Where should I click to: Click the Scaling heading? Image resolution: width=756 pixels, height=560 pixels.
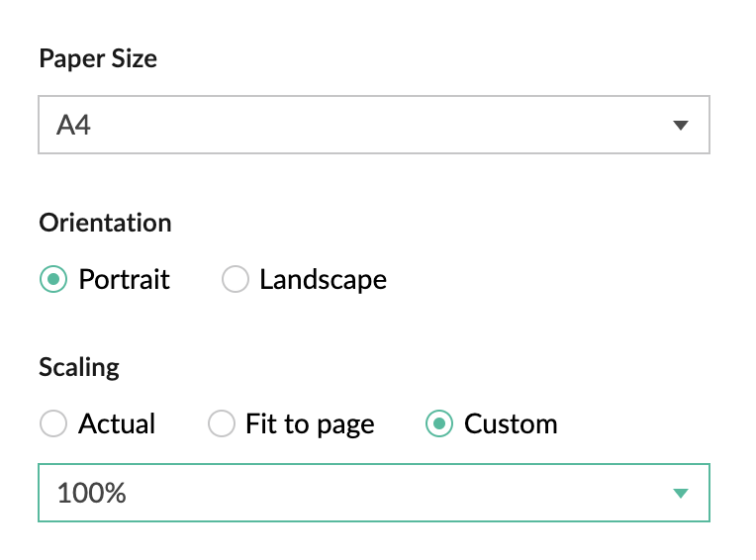point(79,367)
